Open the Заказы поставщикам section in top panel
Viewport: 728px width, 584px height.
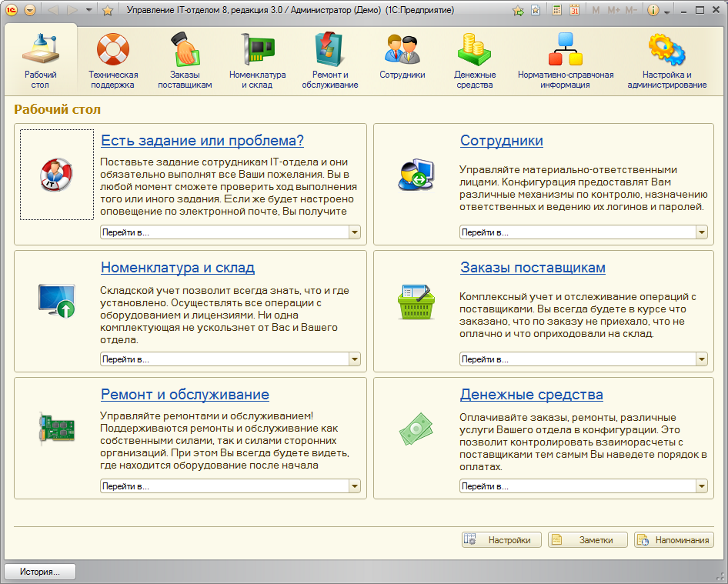185,60
